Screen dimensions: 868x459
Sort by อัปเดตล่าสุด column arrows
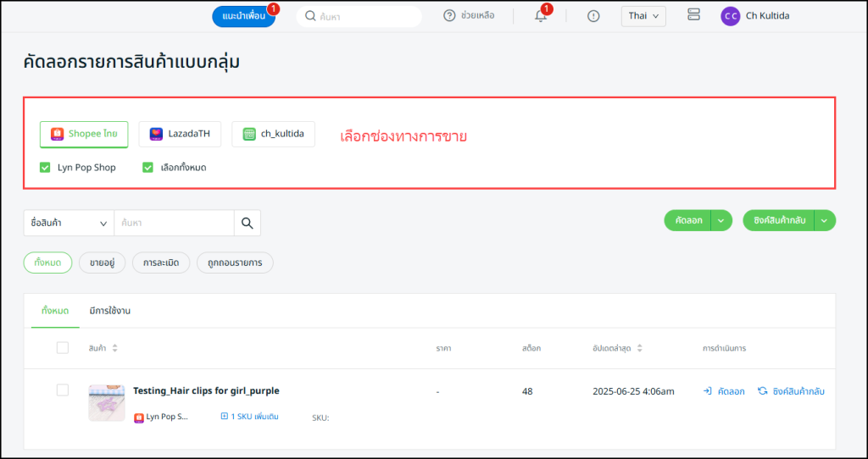pyautogui.click(x=639, y=348)
